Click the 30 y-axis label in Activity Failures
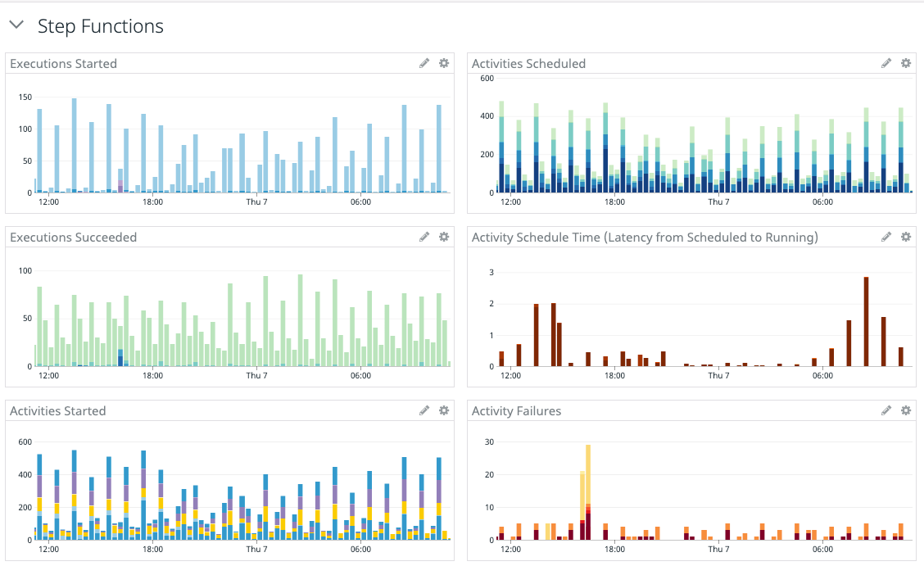 pyautogui.click(x=489, y=441)
